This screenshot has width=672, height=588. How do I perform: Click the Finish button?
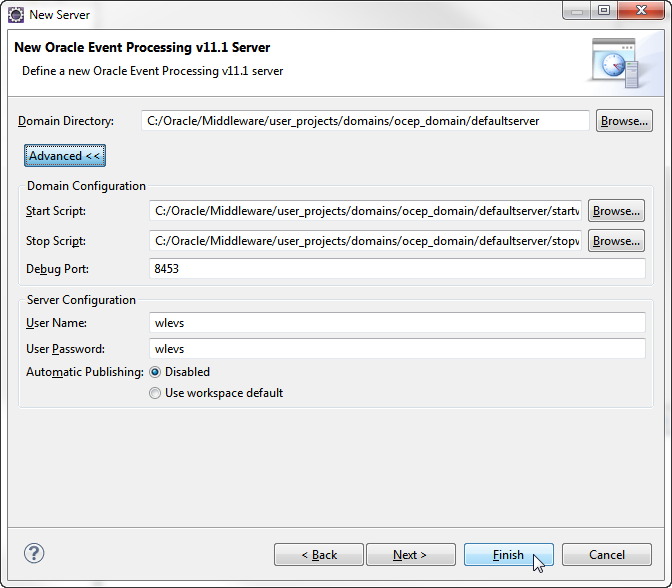click(509, 555)
